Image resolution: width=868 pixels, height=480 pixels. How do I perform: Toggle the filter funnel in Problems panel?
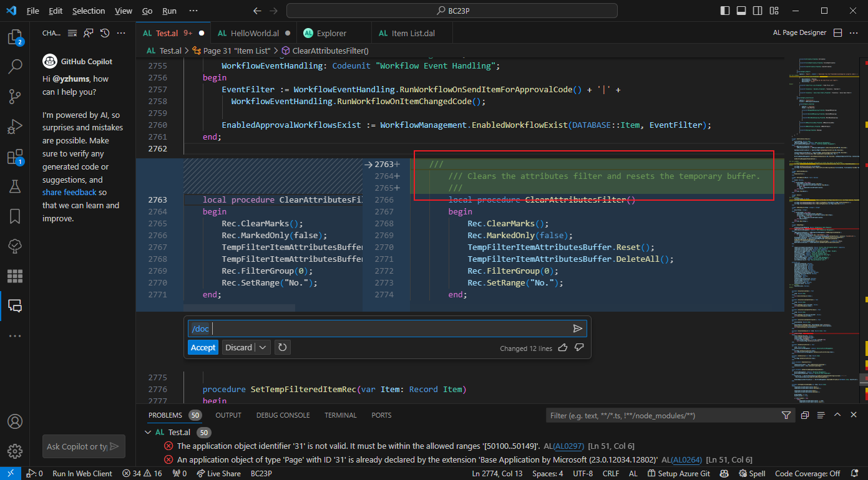click(786, 415)
